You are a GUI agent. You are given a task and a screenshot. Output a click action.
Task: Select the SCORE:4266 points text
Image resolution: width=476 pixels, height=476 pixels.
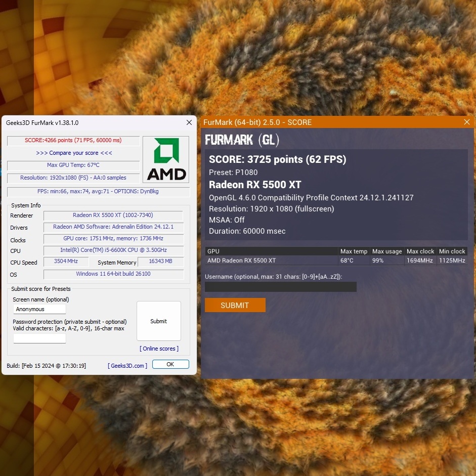coord(73,140)
